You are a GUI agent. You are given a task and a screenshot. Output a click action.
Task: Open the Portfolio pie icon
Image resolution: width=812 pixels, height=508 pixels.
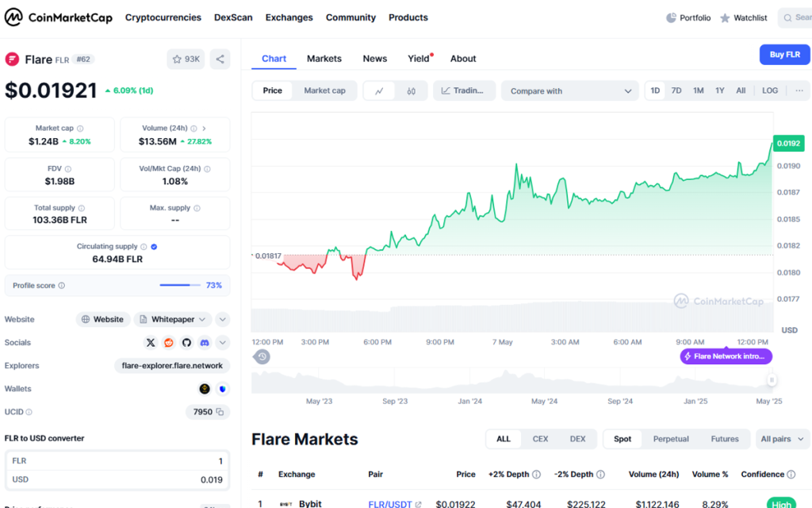click(x=671, y=17)
